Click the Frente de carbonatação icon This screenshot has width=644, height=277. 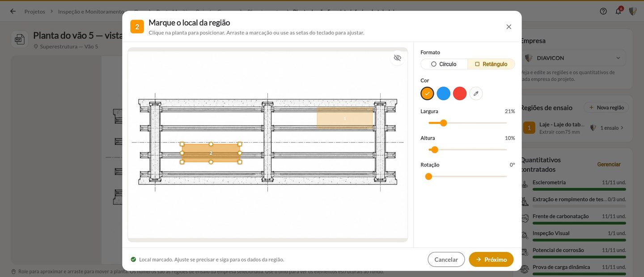tap(525, 218)
